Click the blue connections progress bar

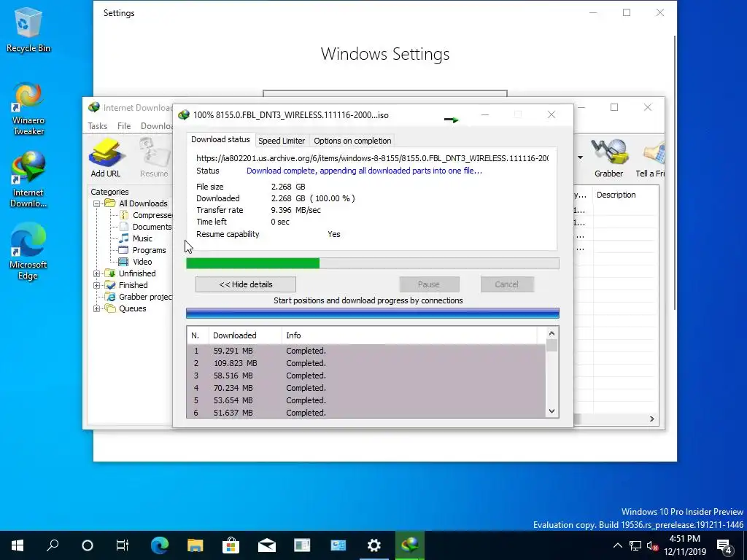(373, 313)
